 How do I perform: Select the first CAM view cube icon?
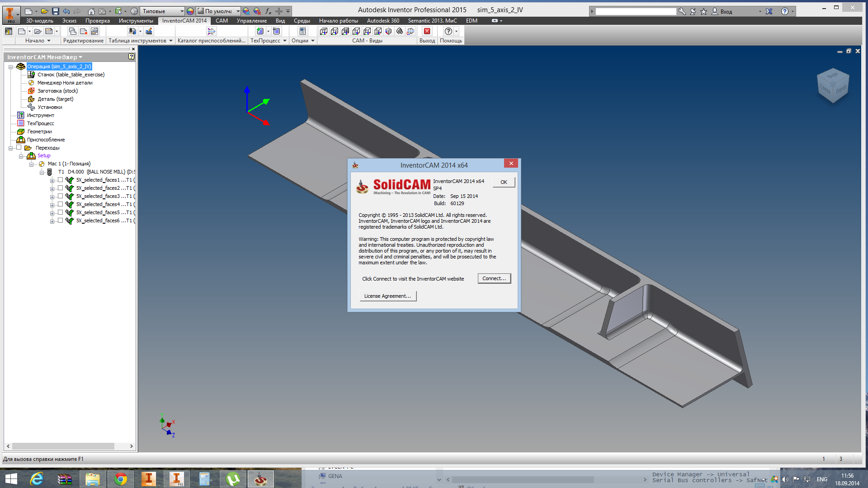[x=324, y=31]
